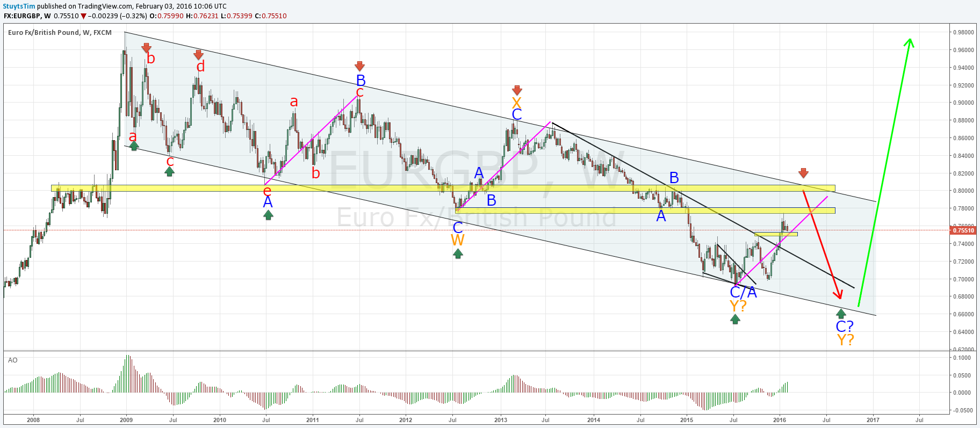Screen dimensions: 980x428
Task: Click the red down arrow above X label
Action: [517, 90]
